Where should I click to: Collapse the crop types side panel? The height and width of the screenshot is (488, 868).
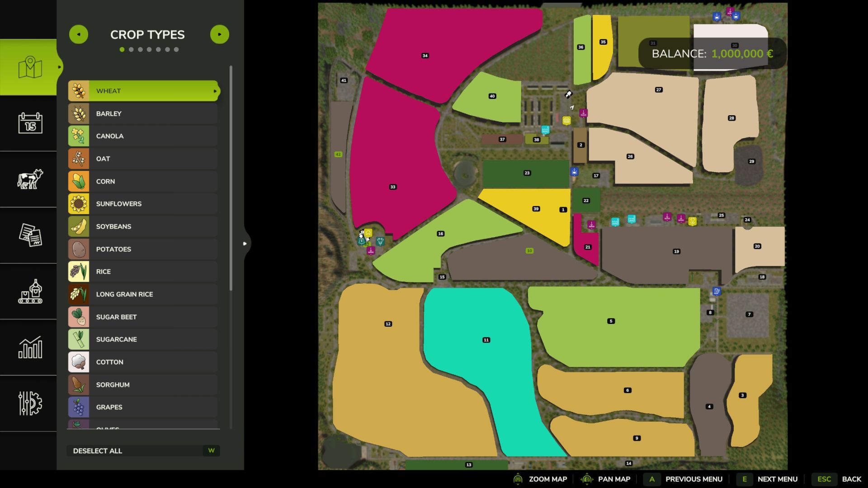coord(245,244)
